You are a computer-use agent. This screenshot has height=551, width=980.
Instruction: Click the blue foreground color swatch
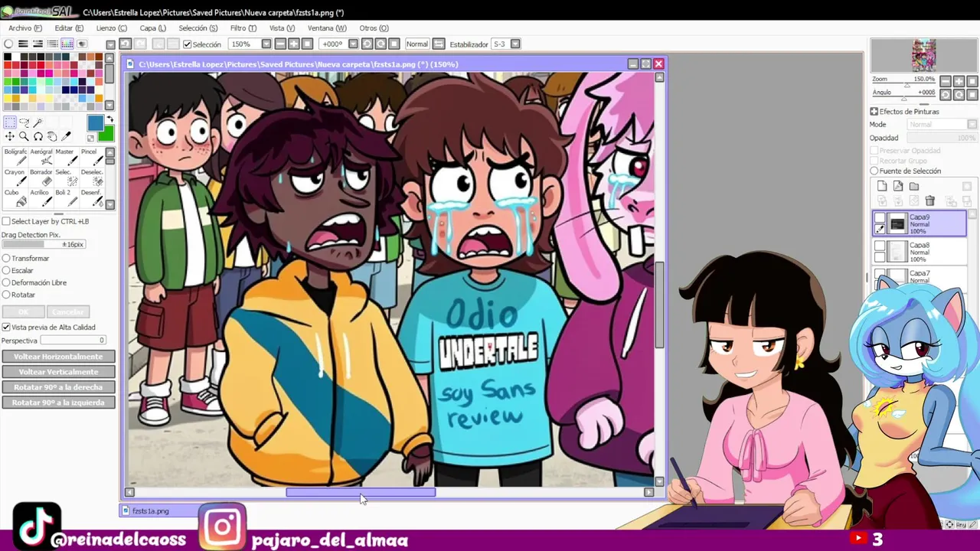tap(95, 124)
